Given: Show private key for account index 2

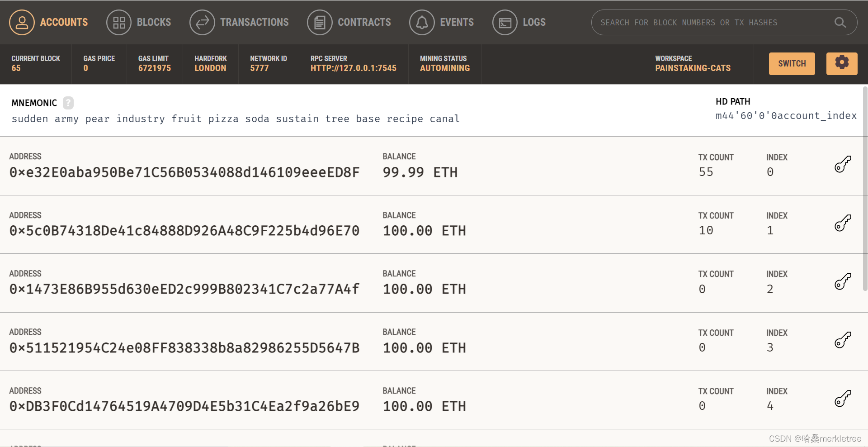Looking at the screenshot, I should (843, 281).
